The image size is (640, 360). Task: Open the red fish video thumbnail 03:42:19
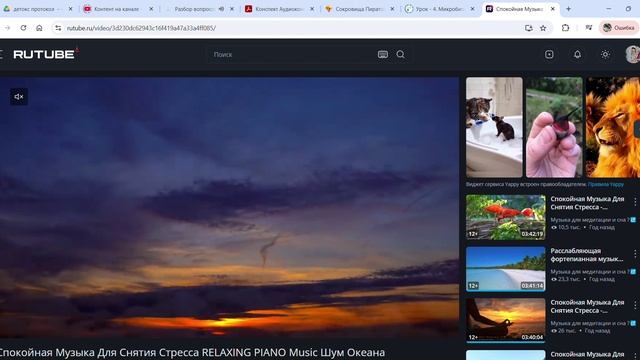[506, 217]
